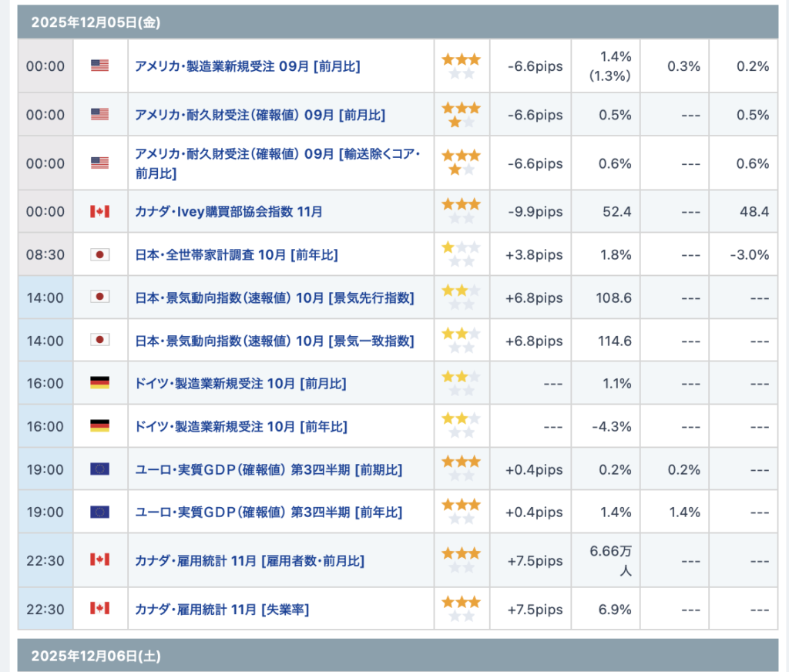Click the 2025年12月06日(土) date header
Image resolution: width=789 pixels, height=672 pixels.
coord(96,656)
